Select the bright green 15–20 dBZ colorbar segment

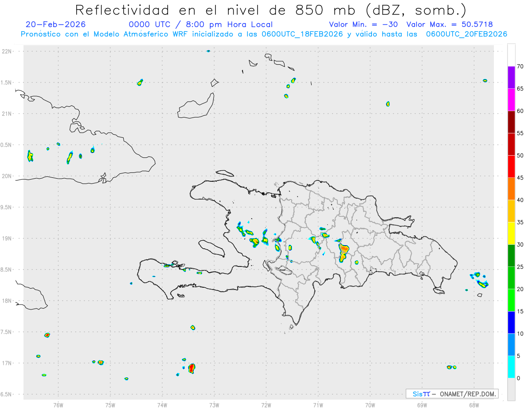511,300
